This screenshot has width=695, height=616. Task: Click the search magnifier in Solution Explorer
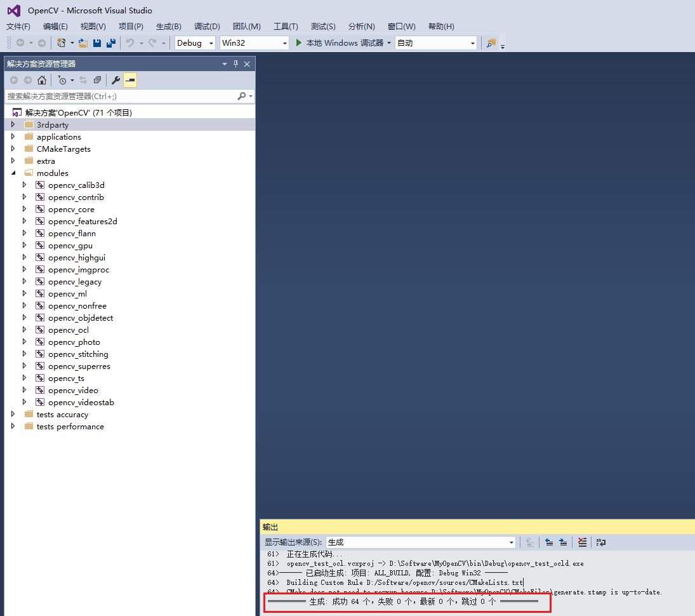(242, 97)
